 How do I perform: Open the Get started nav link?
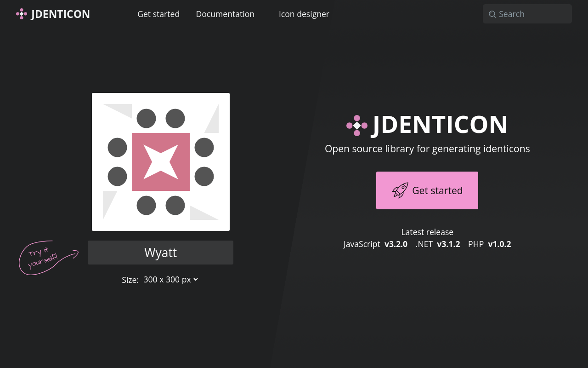pyautogui.click(x=158, y=14)
